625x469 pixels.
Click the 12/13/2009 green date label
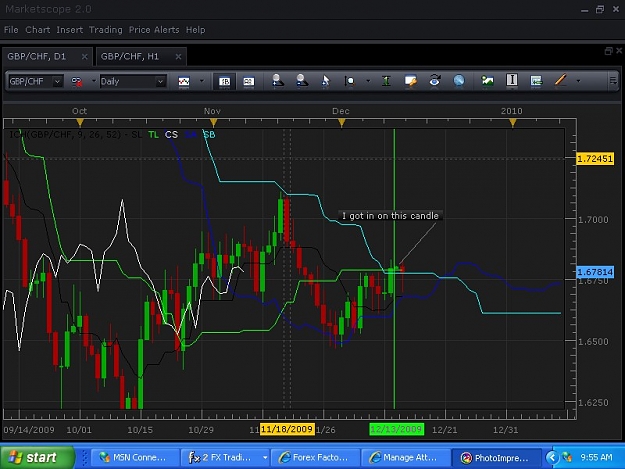tap(396, 430)
